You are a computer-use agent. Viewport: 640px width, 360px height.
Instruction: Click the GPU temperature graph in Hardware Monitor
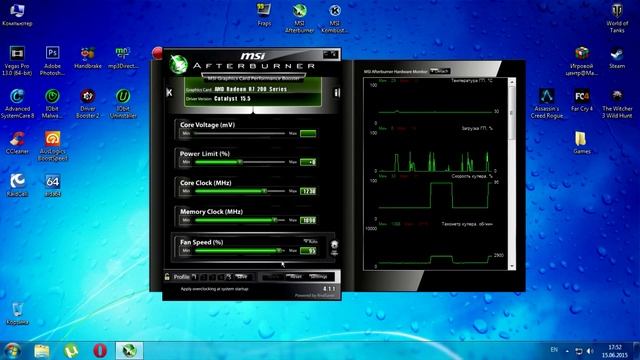pos(435,102)
